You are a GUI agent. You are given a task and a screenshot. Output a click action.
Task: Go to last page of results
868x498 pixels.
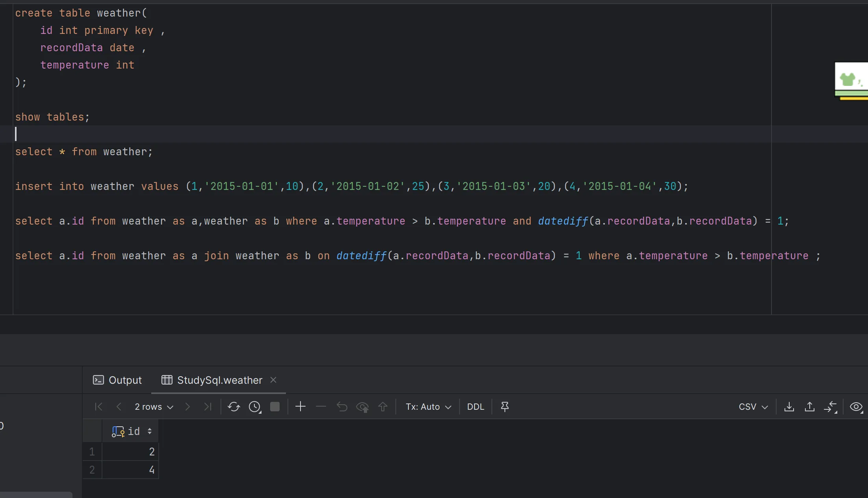(208, 407)
